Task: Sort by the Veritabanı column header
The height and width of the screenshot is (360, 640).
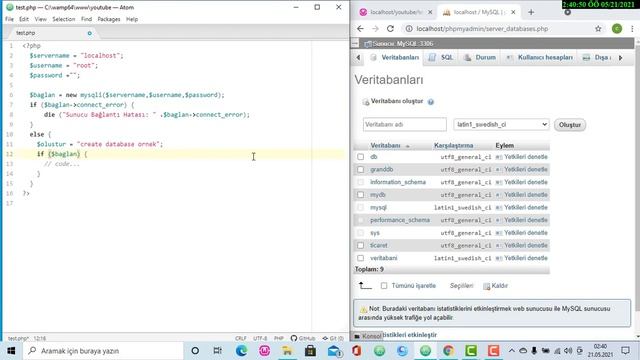Action: coord(385,146)
